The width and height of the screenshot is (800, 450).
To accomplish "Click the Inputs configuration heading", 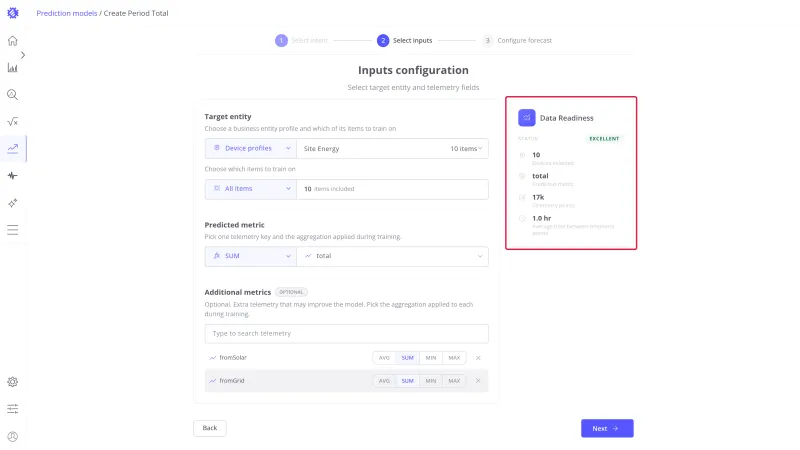I will (x=413, y=70).
